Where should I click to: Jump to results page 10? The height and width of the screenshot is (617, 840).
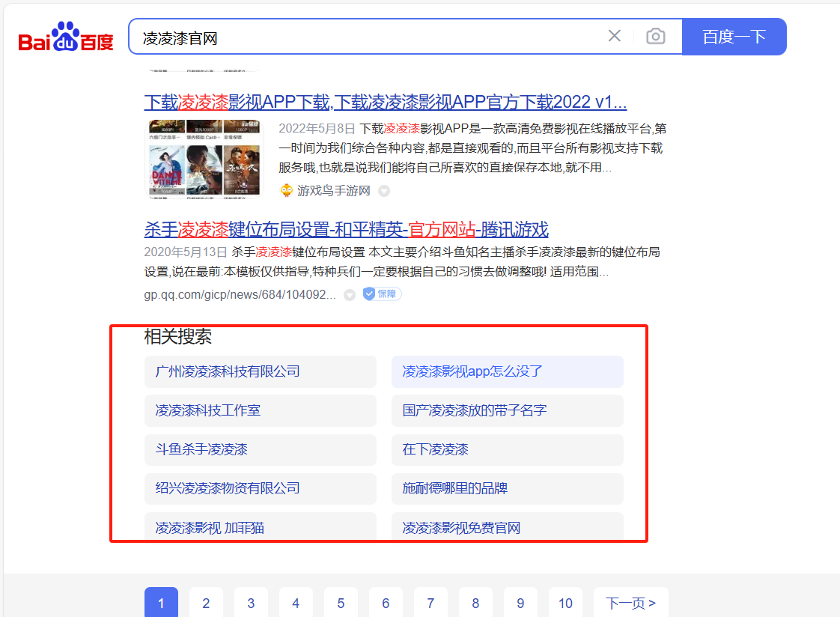point(565,603)
